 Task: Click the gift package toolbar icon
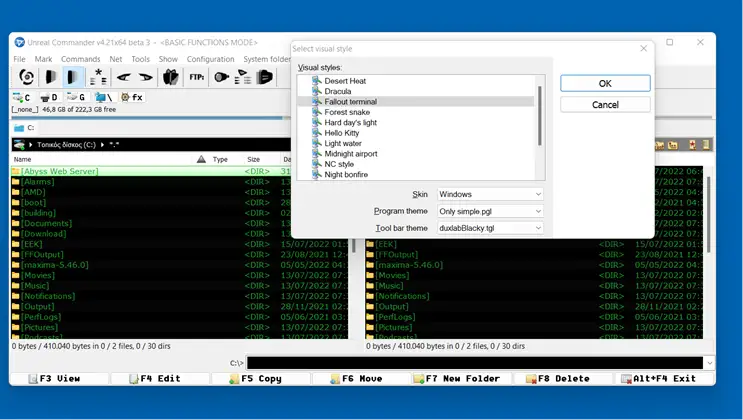point(171,77)
